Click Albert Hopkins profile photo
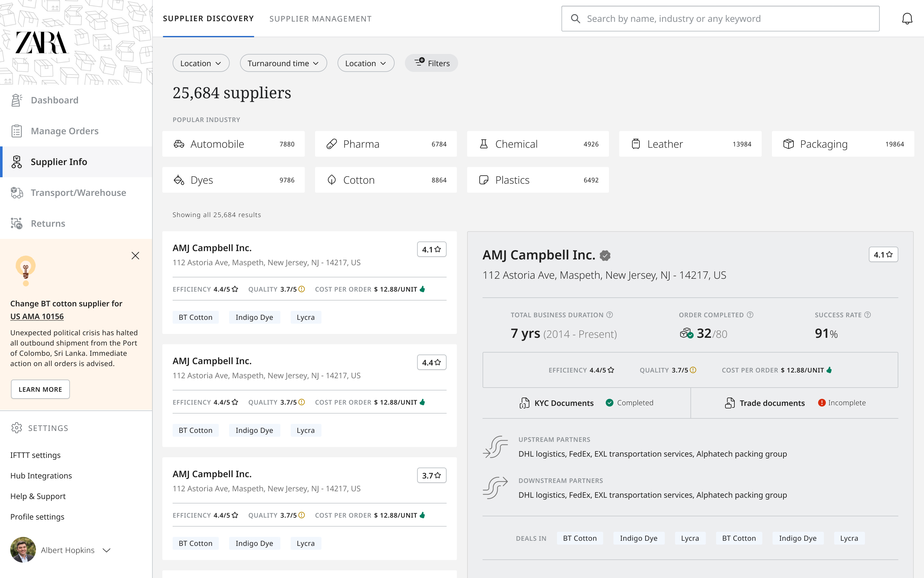The image size is (924, 578). (x=23, y=550)
